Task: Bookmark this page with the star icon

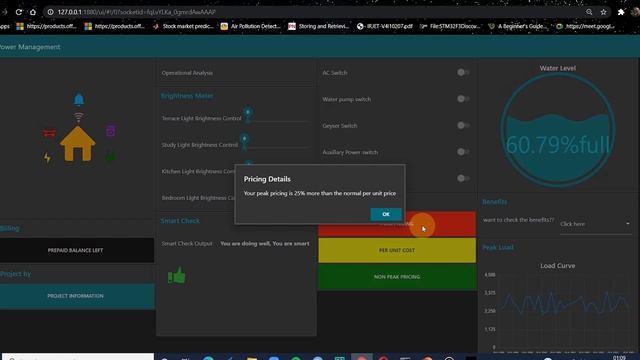Action: [603, 12]
